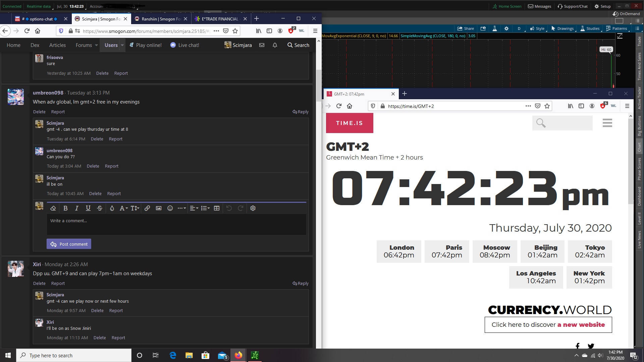
Task: Open the Articles menu item
Action: click(x=57, y=45)
